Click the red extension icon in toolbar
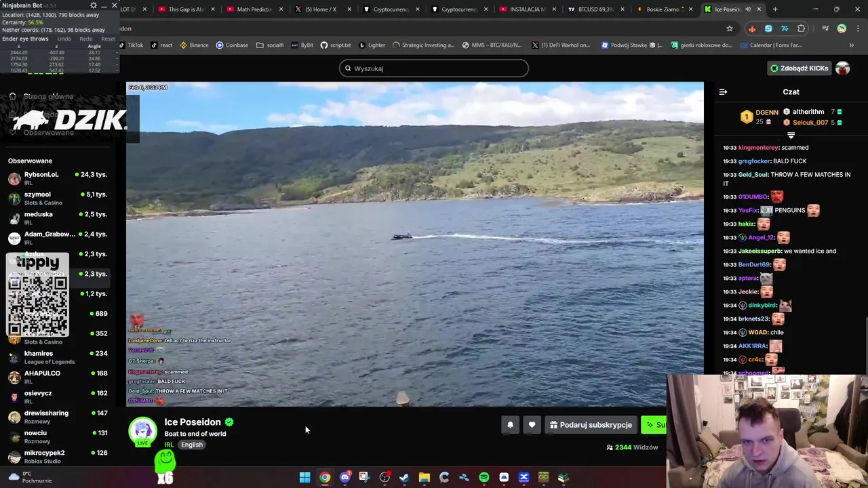This screenshot has height=488, width=868. click(752, 28)
